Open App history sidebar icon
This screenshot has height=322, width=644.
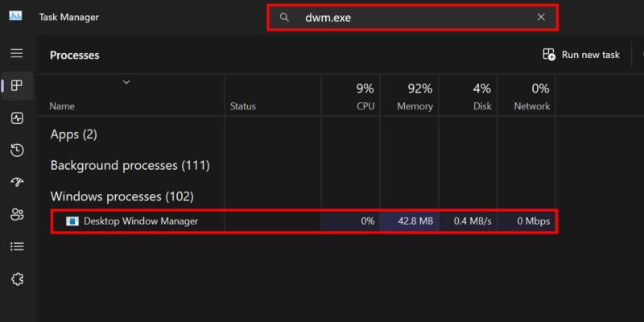17,151
